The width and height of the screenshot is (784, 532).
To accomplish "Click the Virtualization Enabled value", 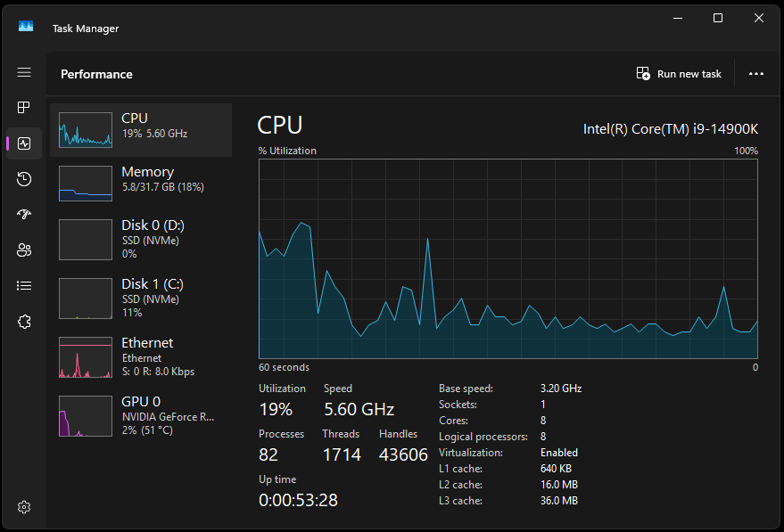I will click(559, 453).
